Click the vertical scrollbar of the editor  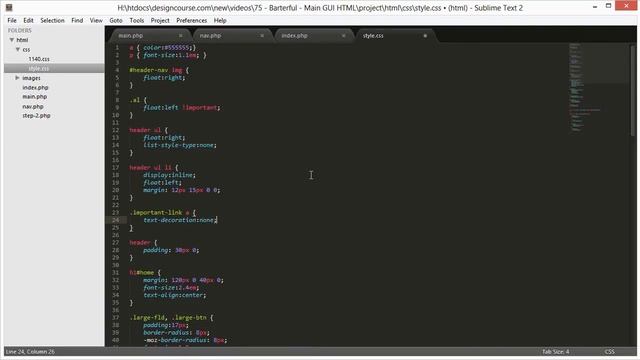coord(633,91)
